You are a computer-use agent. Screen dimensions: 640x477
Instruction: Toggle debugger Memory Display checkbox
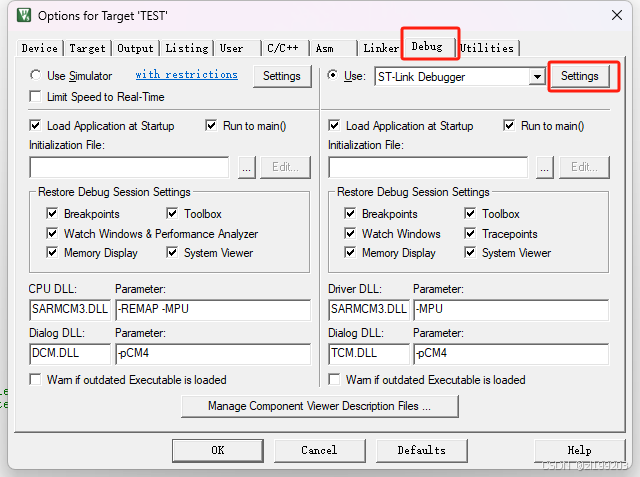(x=350, y=253)
